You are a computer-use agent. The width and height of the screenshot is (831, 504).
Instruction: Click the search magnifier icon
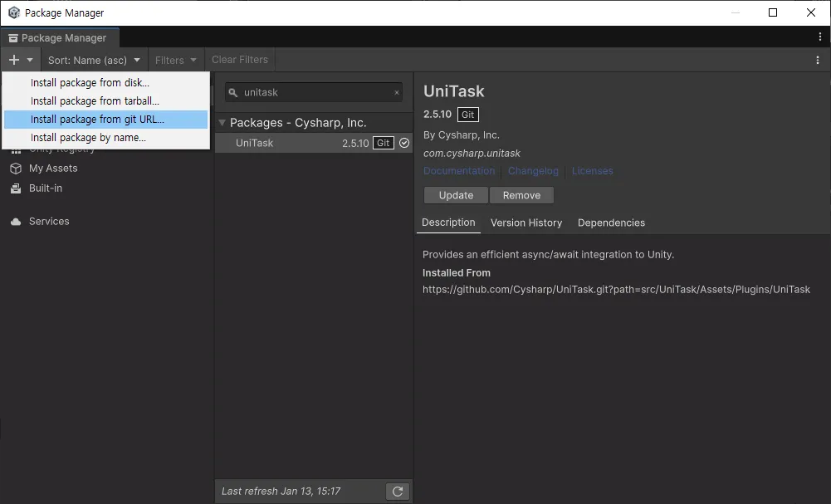click(233, 93)
